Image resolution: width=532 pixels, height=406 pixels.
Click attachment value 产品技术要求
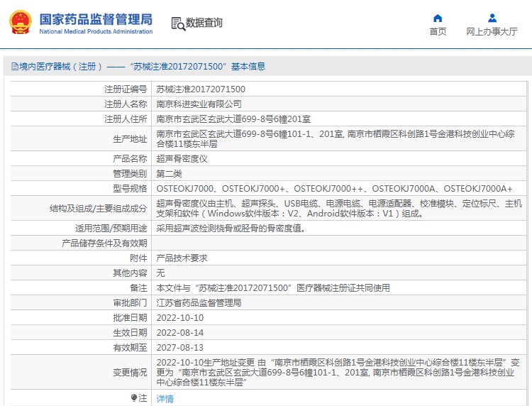point(182,258)
